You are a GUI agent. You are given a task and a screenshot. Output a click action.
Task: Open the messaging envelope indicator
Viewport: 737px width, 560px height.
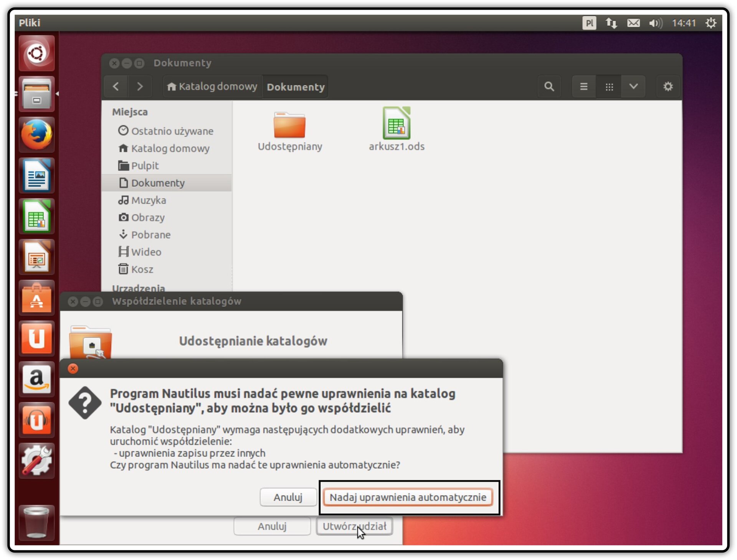tap(633, 23)
